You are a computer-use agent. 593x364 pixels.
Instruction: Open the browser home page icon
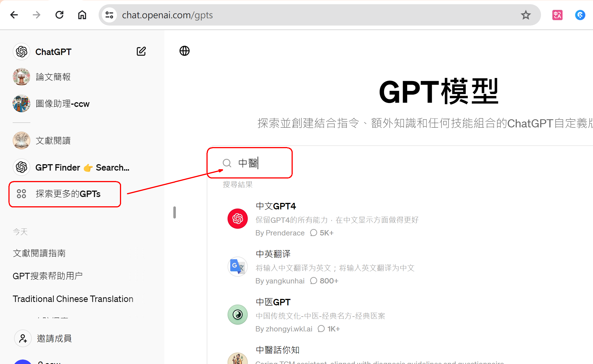[x=82, y=15]
